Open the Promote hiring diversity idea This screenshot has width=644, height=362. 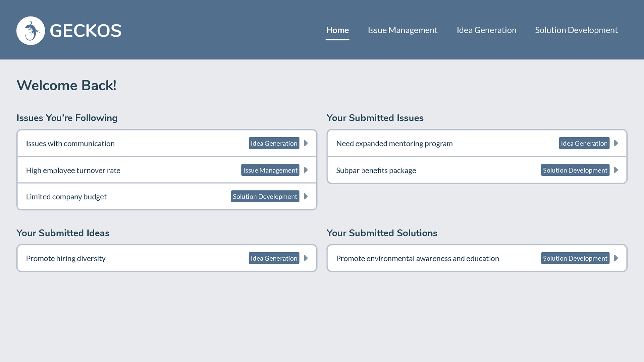coord(66,259)
